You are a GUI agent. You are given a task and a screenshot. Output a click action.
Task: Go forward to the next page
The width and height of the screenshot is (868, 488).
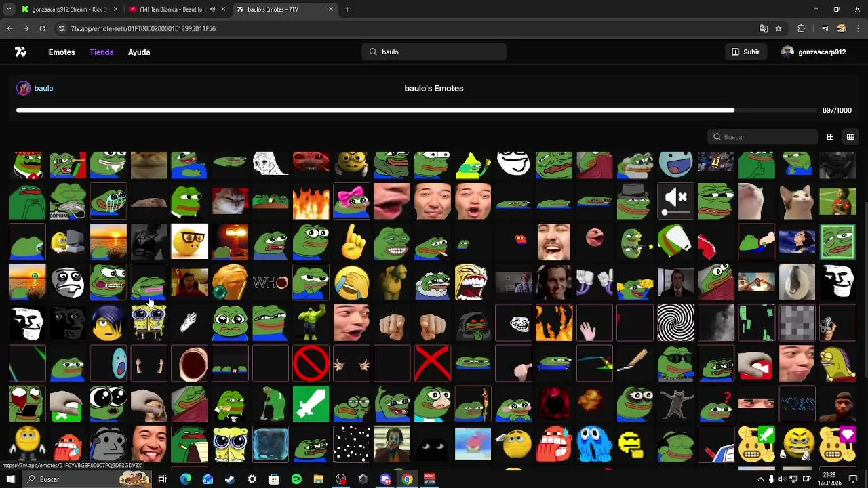(26, 28)
